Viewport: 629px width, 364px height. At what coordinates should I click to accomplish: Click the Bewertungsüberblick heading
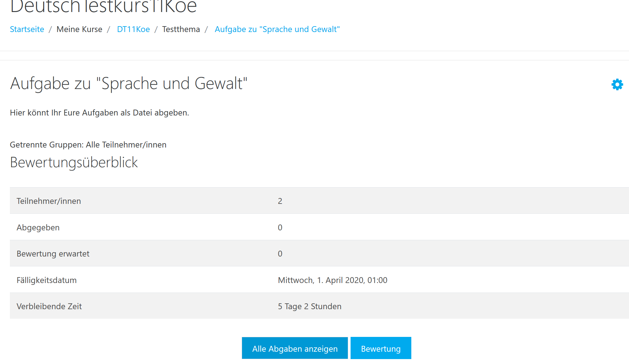click(74, 162)
